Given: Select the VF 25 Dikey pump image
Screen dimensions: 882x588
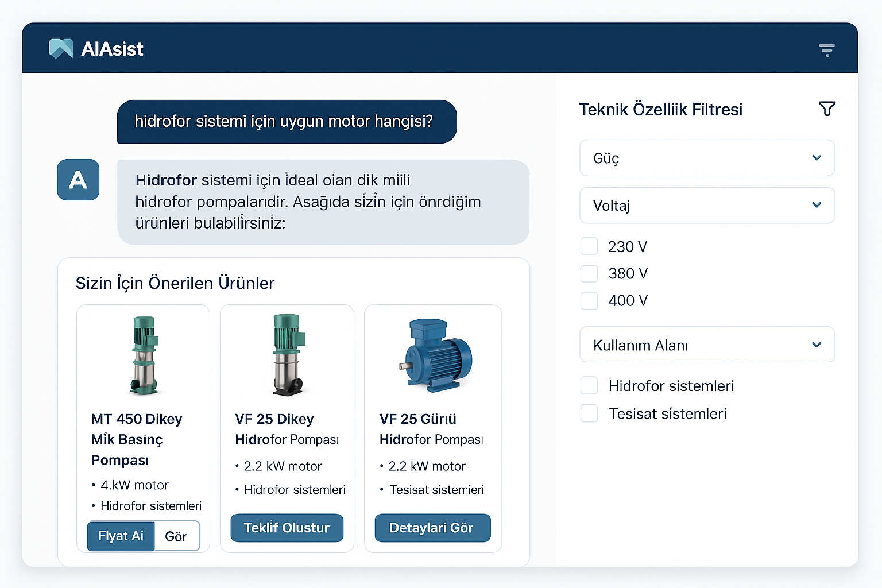Looking at the screenshot, I should pyautogui.click(x=287, y=355).
